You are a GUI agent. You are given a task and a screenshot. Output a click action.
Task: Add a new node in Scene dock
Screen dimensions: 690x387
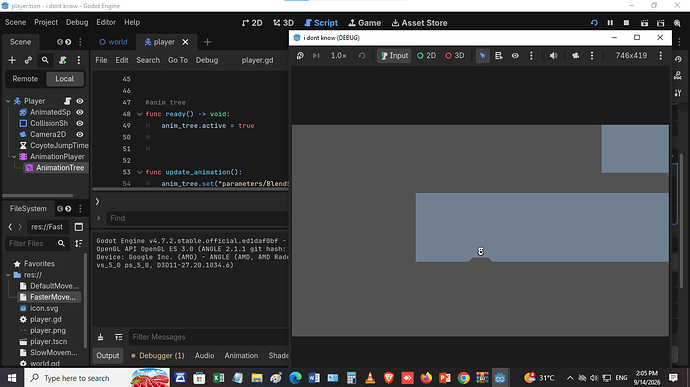point(12,60)
